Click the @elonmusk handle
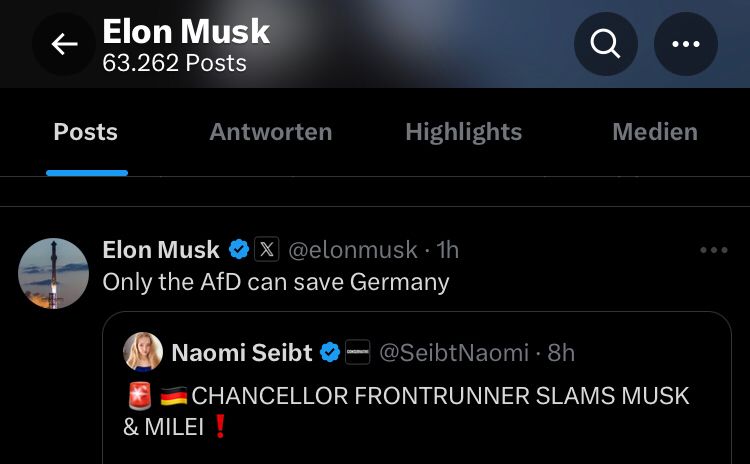The image size is (750, 464). 353,249
